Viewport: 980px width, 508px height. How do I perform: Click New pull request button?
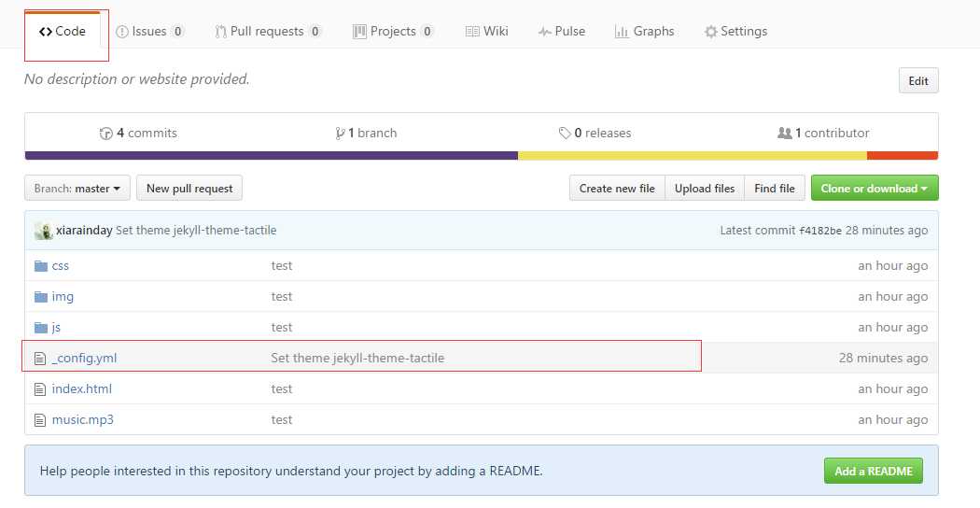(189, 189)
